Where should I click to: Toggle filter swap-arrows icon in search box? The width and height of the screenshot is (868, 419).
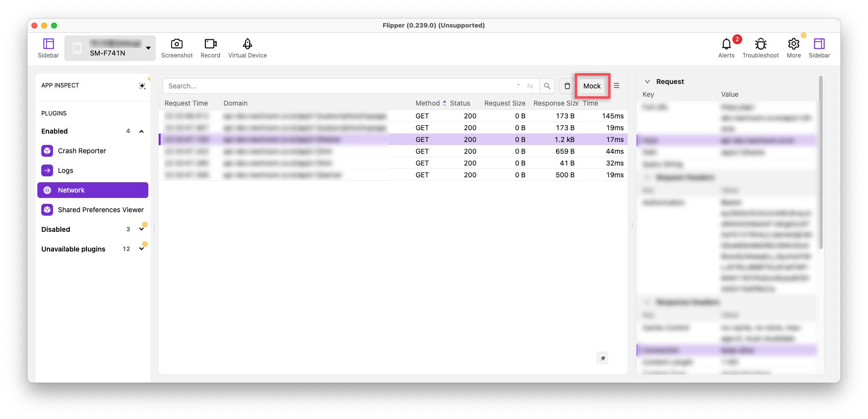click(530, 86)
